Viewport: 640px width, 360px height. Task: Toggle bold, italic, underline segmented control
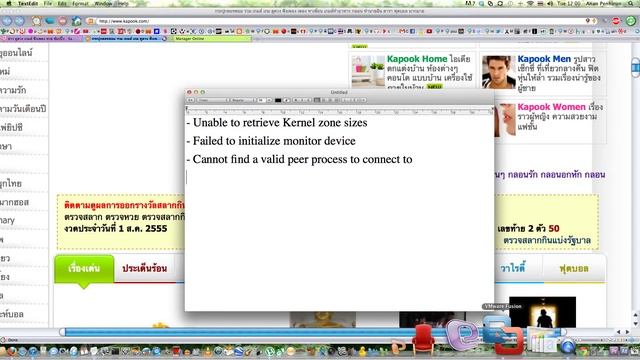(x=302, y=100)
